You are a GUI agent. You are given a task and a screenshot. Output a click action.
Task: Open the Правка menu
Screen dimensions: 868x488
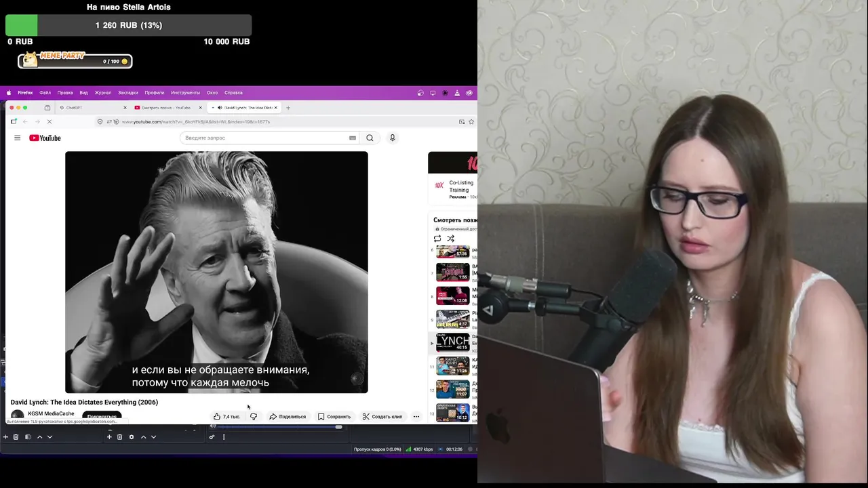point(65,93)
